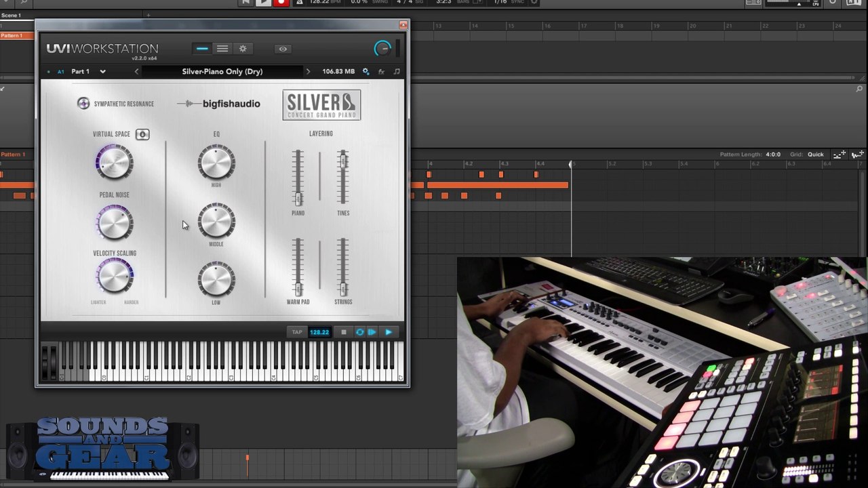Click the Pattern Length 4:0:0 value
Screen dimensions: 868x488
pos(773,155)
